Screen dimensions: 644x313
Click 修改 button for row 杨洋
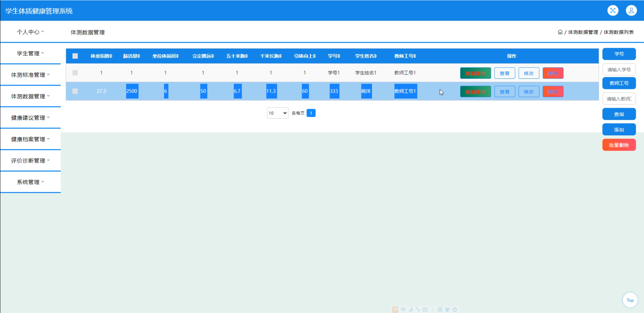529,91
